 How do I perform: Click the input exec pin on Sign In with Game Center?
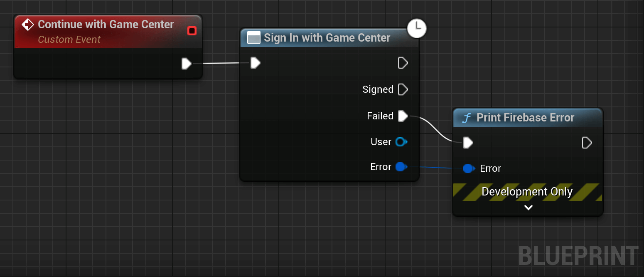[x=255, y=63]
